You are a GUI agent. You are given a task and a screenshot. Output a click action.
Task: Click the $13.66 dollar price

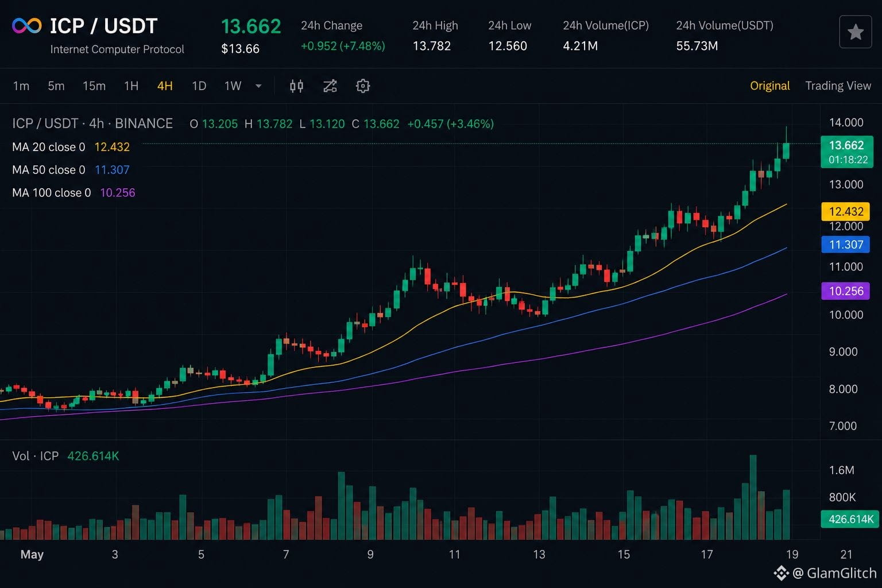pos(240,49)
